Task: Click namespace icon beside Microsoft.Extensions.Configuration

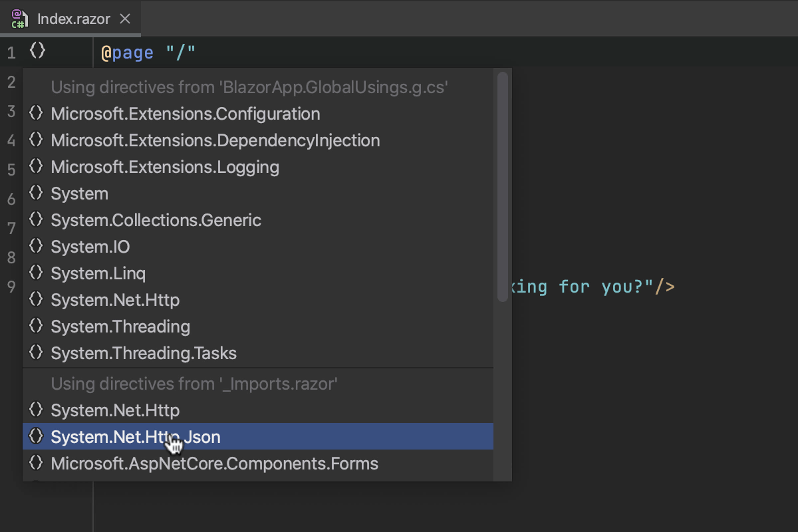Action: [x=37, y=114]
